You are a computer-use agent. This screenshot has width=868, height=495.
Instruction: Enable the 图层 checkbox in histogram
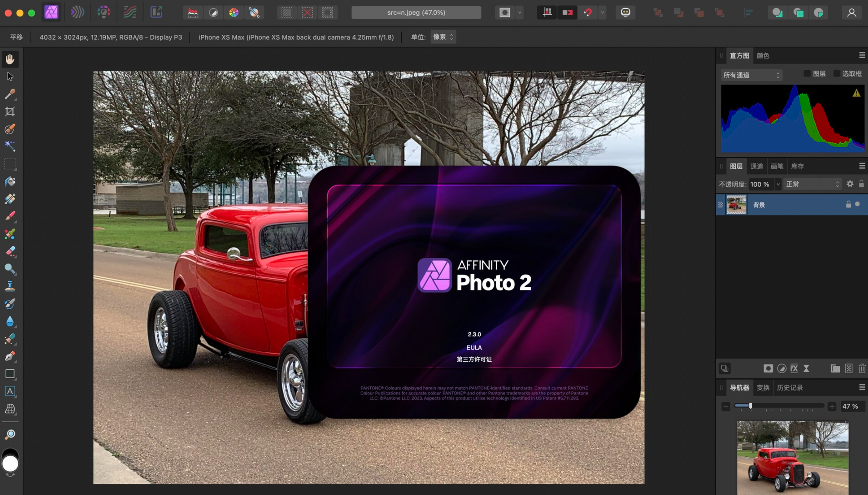807,73
